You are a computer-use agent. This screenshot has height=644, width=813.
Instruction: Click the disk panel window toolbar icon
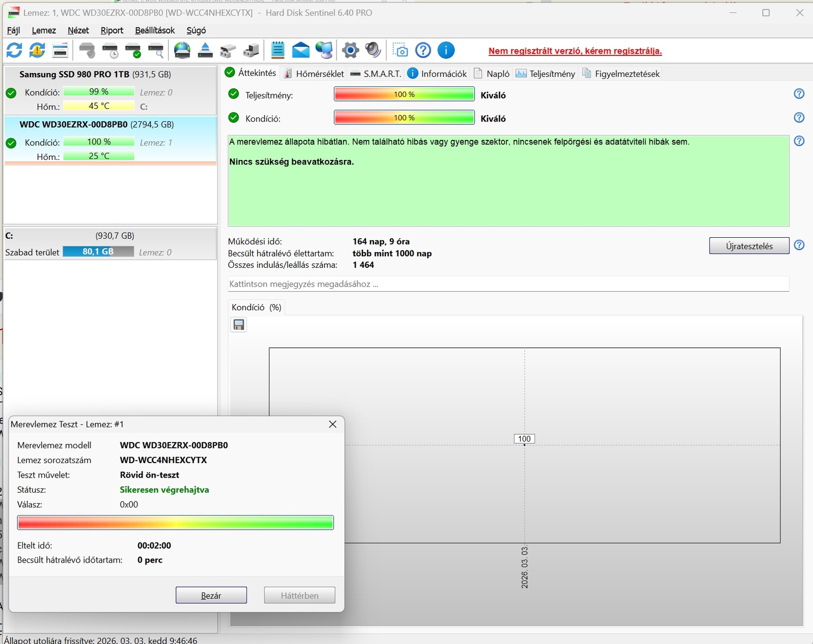pos(60,50)
